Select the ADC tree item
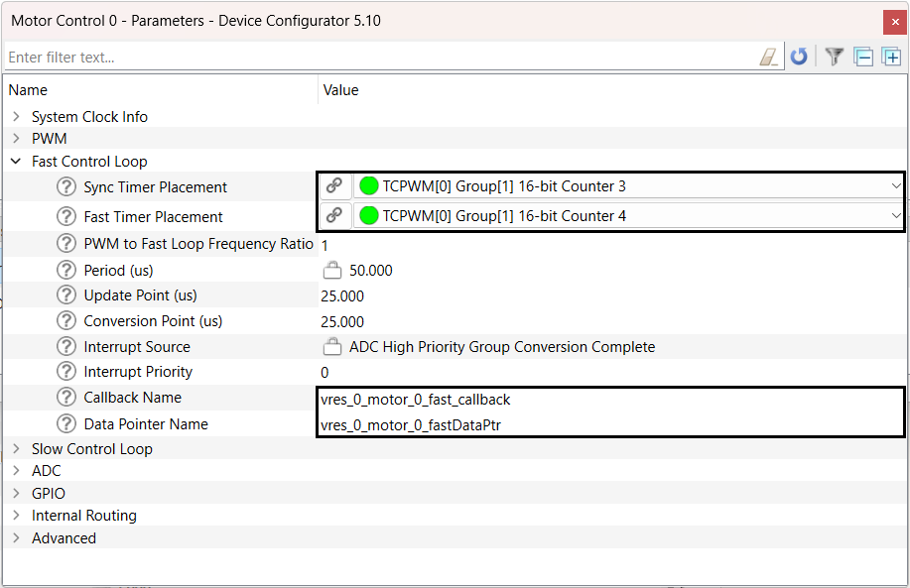Viewport: 910px width, 588px height. 47,471
